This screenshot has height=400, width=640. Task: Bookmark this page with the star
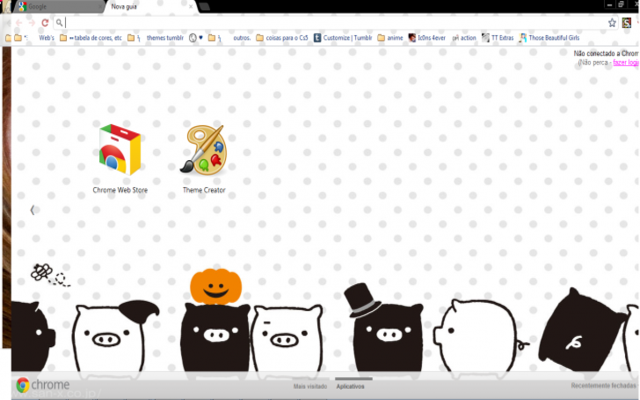(x=612, y=23)
